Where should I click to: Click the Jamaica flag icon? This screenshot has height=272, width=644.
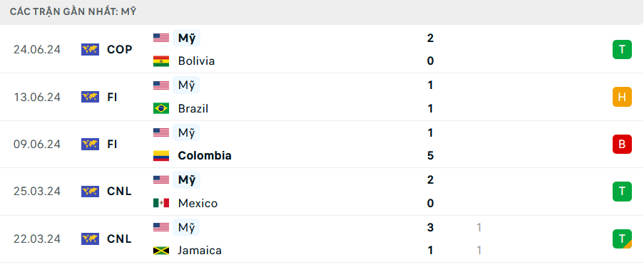click(161, 250)
